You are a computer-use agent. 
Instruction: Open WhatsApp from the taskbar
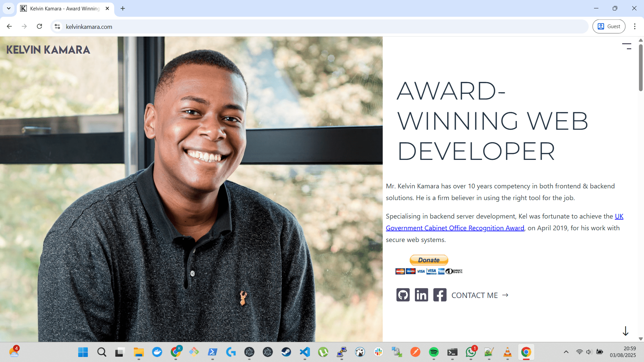(x=471, y=352)
